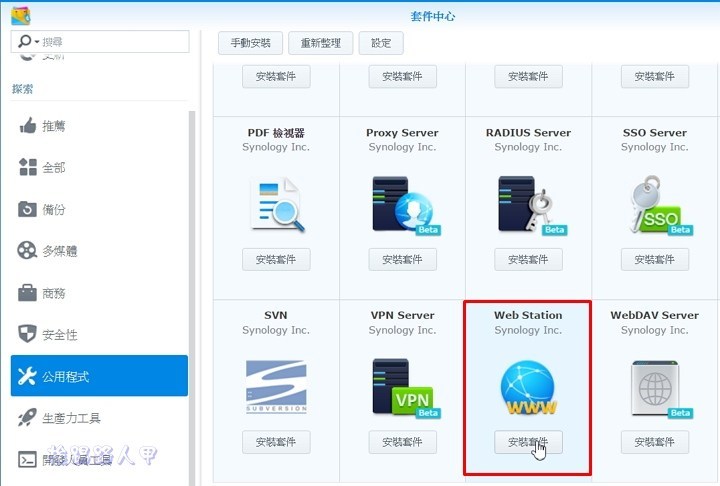Install the SSO Server package
This screenshot has height=486, width=720.
click(x=655, y=260)
